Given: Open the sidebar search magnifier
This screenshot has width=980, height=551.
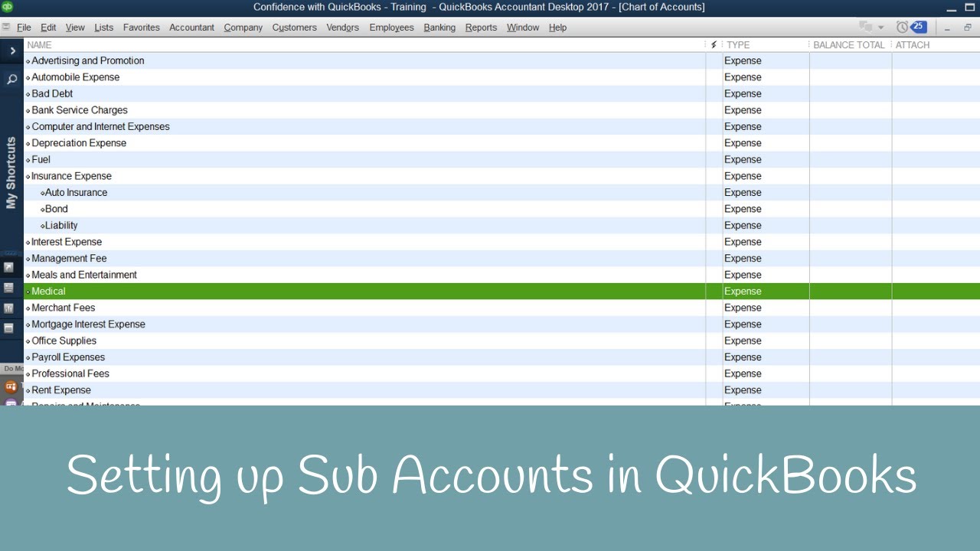Looking at the screenshot, I should click(x=12, y=79).
